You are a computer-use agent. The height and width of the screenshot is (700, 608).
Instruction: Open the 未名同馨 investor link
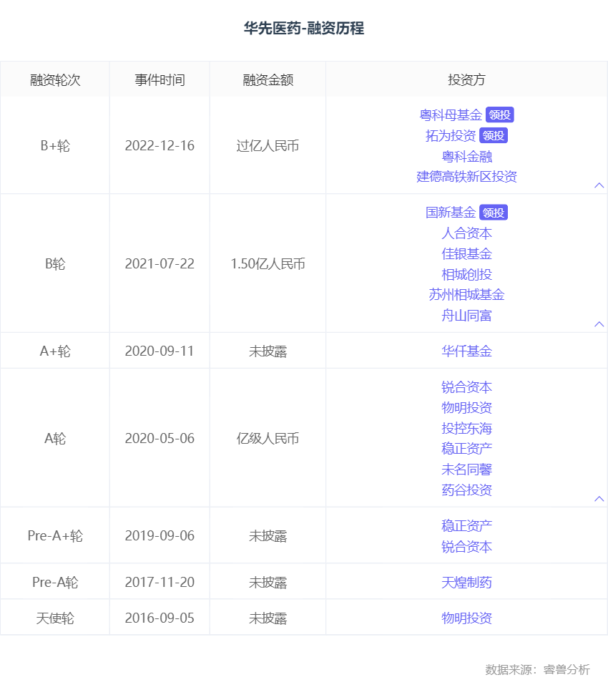point(466,470)
